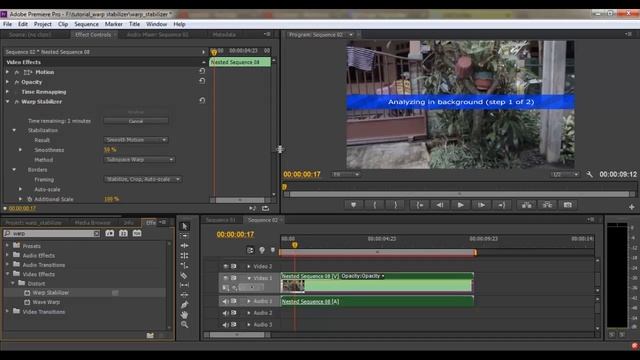
Task: Click Mark In button
Action: pos(375,205)
